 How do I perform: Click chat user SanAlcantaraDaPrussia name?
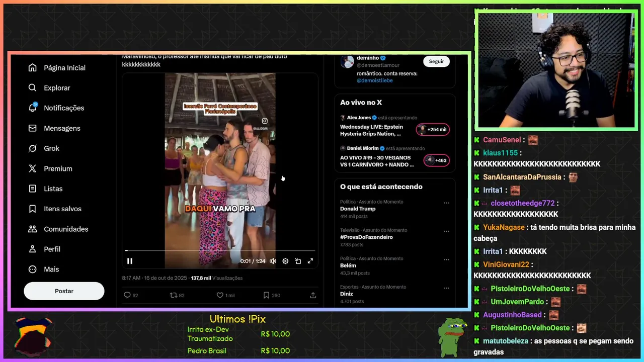tap(522, 177)
